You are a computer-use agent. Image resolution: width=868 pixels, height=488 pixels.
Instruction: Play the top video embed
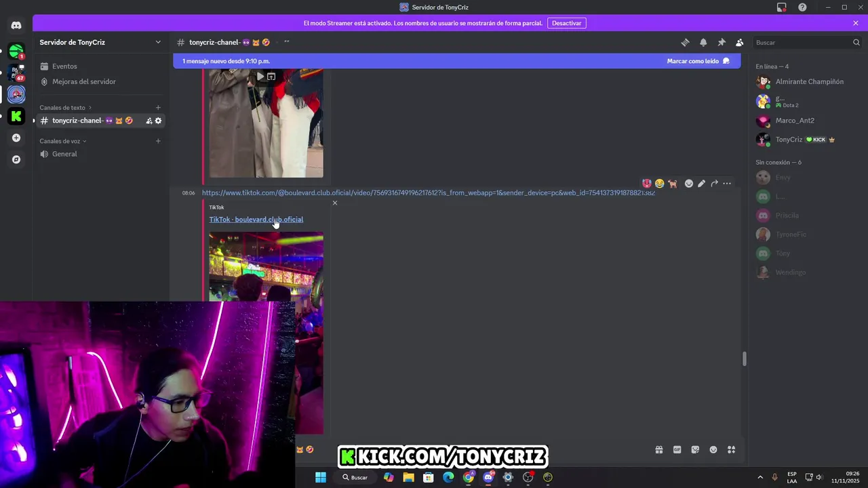[260, 77]
